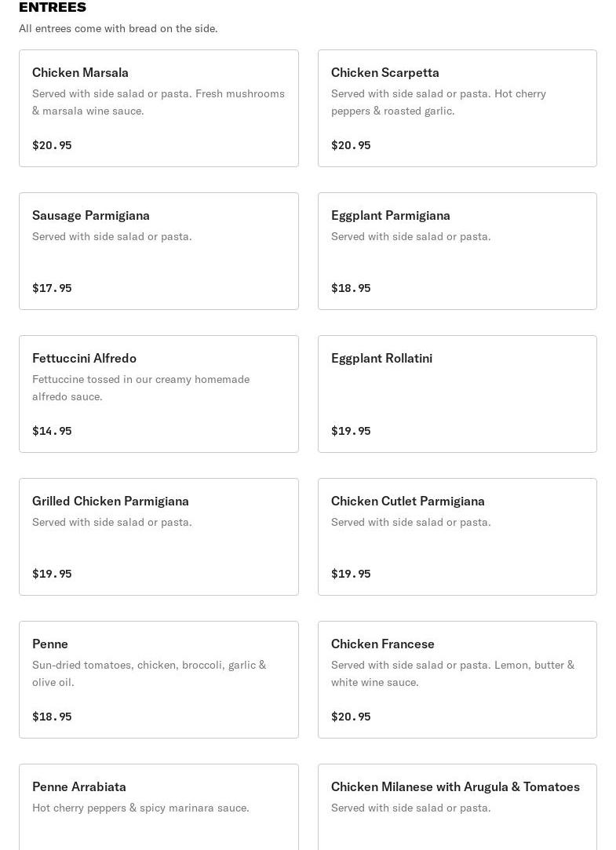Select the Eggplant Rollatini item
The width and height of the screenshot is (616, 850).
457,394
